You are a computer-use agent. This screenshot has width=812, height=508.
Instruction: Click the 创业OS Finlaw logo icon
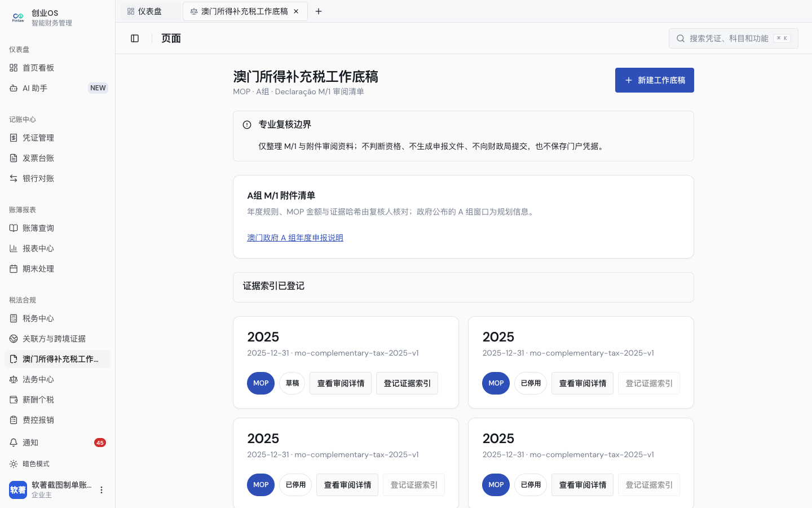click(18, 17)
